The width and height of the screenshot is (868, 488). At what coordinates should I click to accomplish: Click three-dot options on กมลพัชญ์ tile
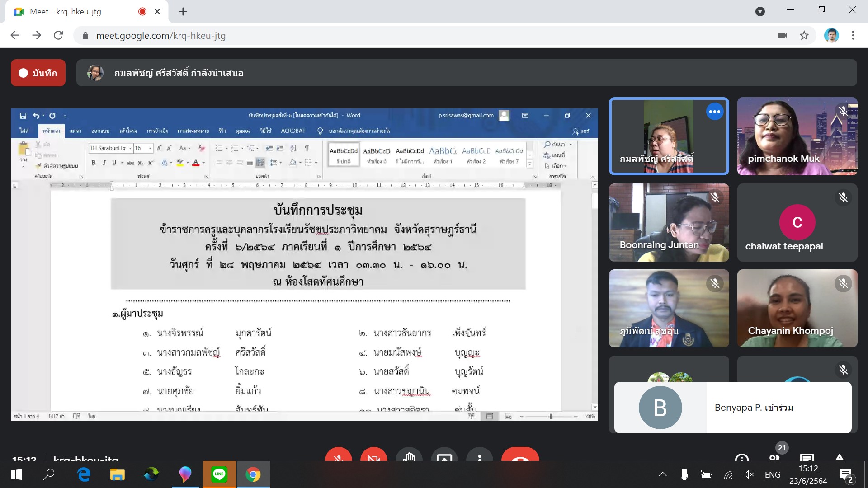[714, 112]
